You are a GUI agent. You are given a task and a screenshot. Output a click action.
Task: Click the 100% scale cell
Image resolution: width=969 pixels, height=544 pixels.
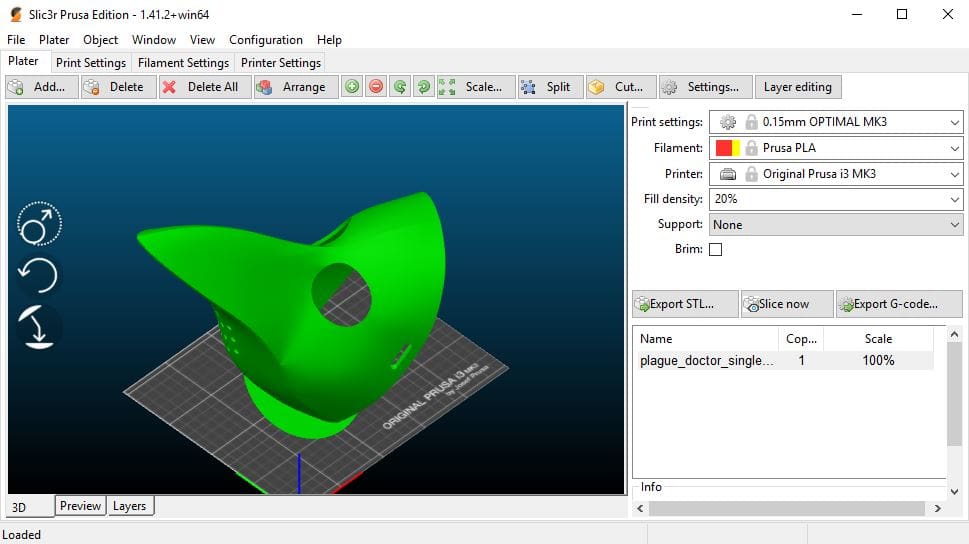[878, 360]
